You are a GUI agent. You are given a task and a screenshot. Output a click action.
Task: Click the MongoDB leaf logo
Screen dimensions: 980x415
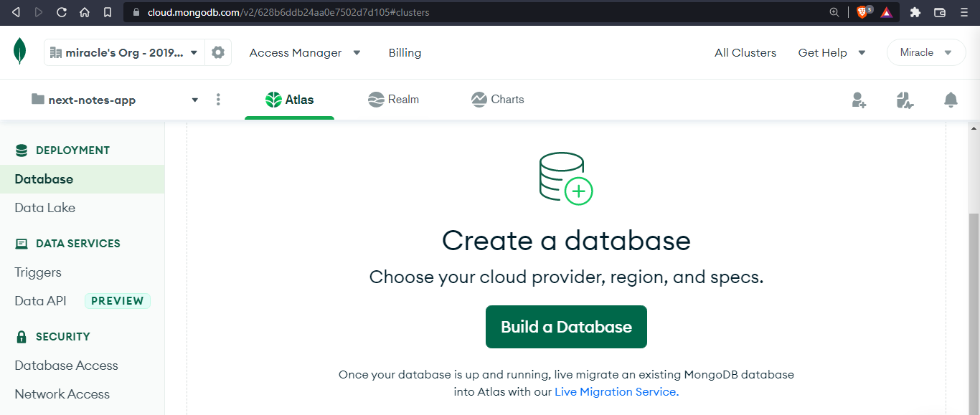20,52
